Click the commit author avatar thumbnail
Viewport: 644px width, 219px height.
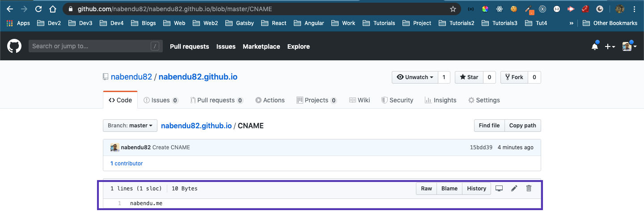coord(115,147)
